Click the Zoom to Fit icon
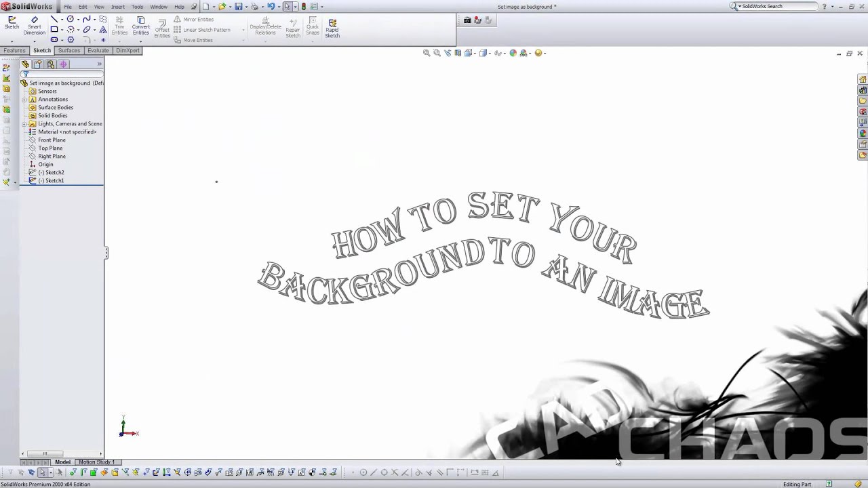The image size is (868, 488). coord(427,53)
